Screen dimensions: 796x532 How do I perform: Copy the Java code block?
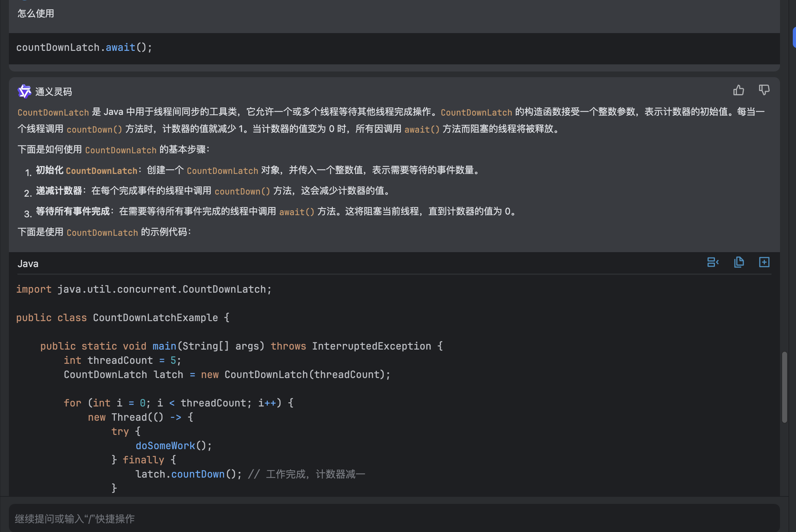click(x=739, y=262)
